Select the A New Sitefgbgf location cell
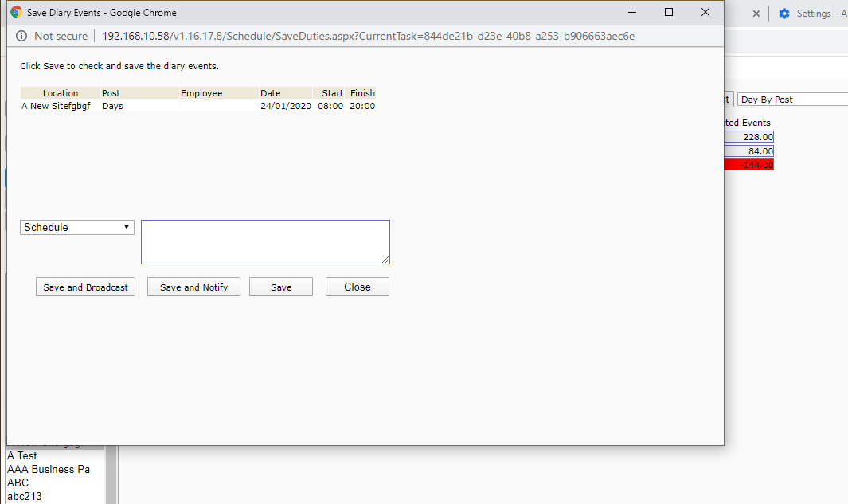 56,106
